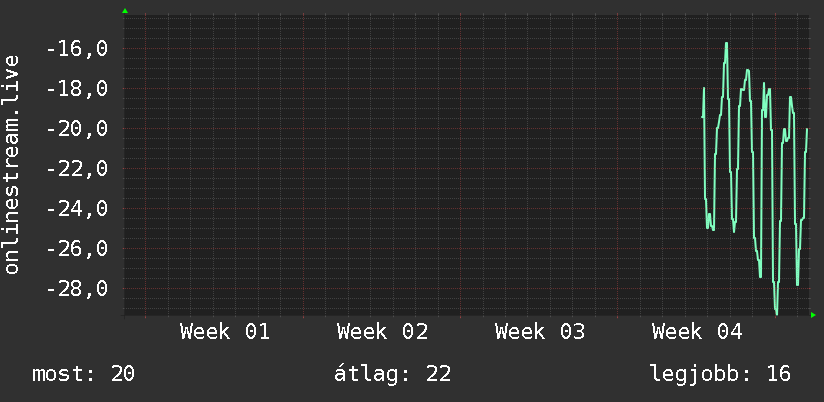824x402 pixels.
Task: Select the Week 02 axis label
Action: (382, 331)
